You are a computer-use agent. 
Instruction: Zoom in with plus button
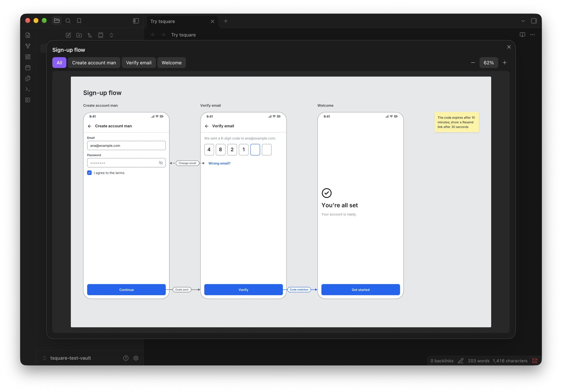click(504, 63)
